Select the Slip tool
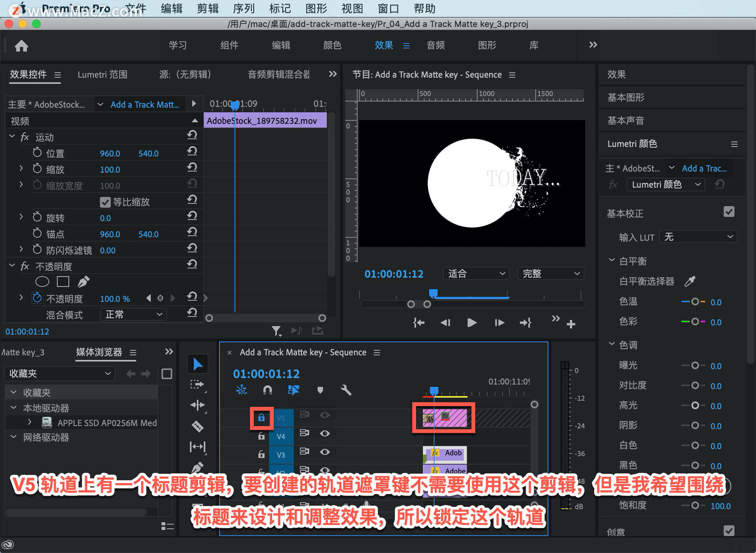This screenshot has width=756, height=553. (198, 447)
